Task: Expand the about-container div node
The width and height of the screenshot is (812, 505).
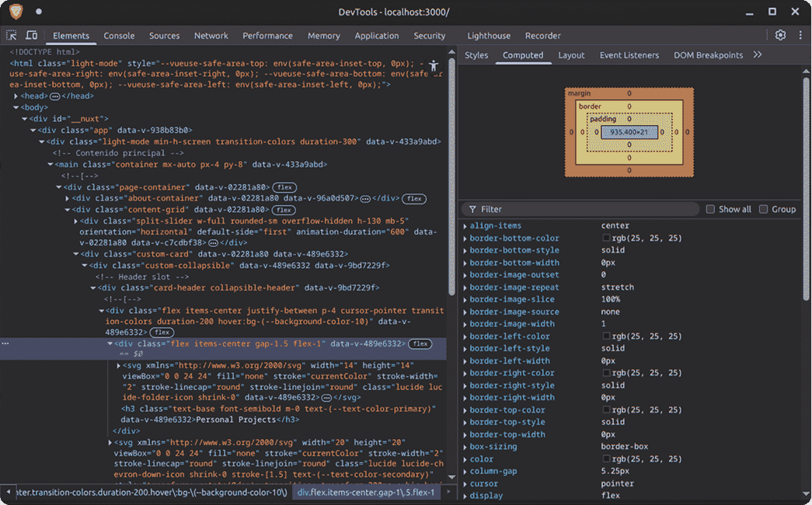Action: click(x=68, y=199)
